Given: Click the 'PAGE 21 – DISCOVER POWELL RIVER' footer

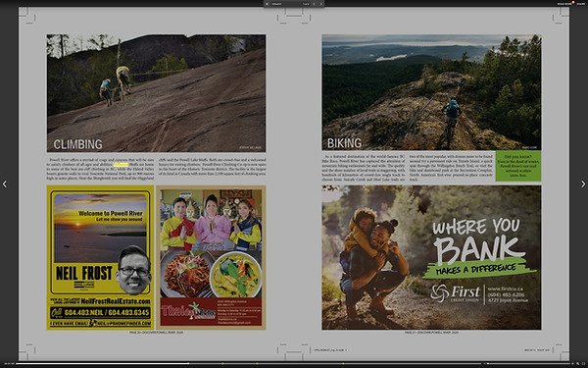Looking at the screenshot, I should (431, 333).
